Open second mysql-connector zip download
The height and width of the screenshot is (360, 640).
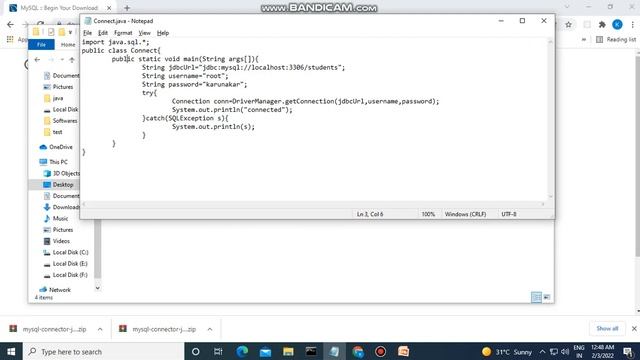158,329
